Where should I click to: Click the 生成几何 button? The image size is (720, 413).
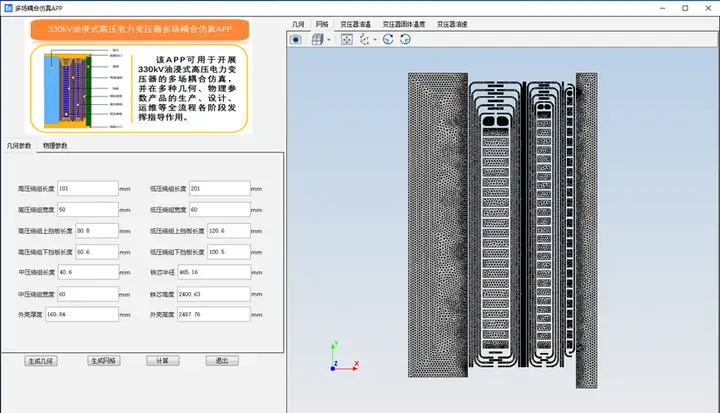tap(41, 361)
